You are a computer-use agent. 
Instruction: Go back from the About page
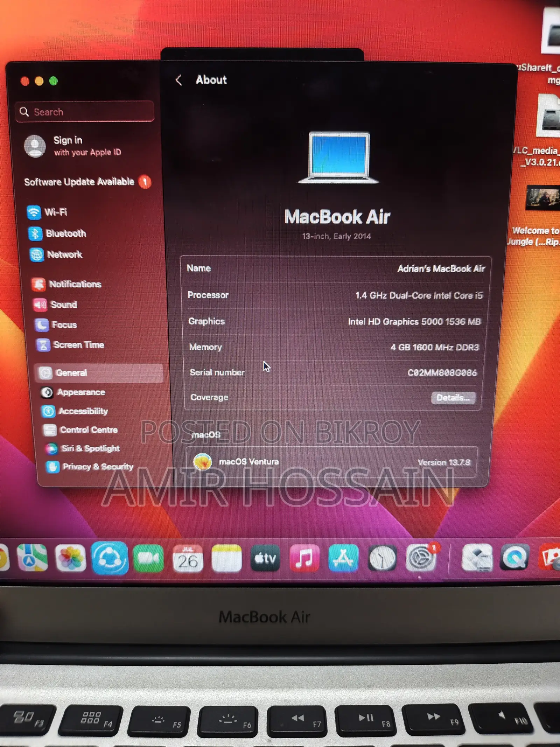pos(178,80)
